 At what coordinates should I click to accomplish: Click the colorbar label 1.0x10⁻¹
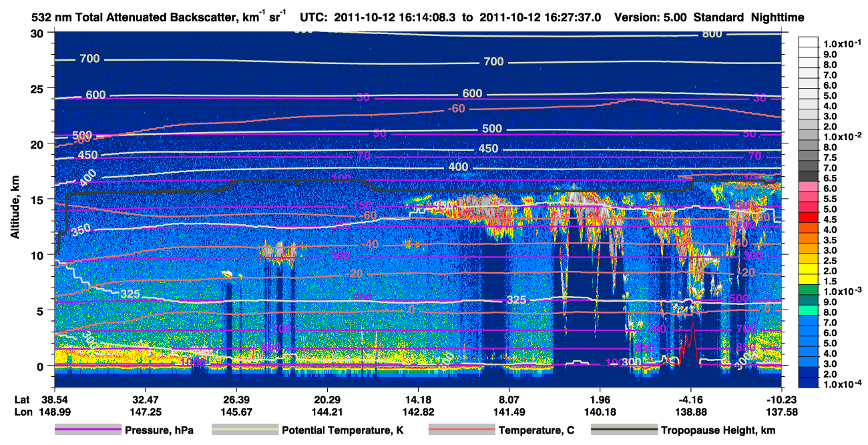(843, 43)
